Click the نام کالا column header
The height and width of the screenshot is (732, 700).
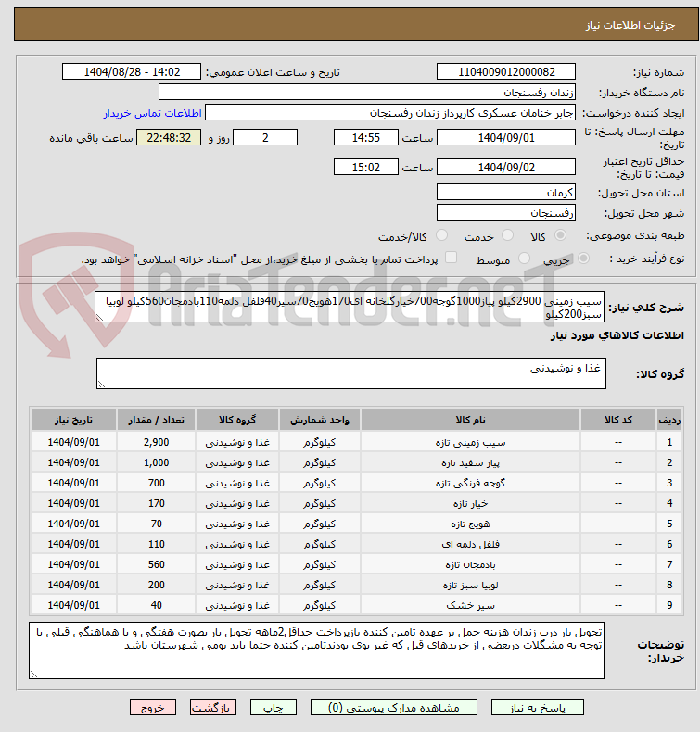point(470,420)
